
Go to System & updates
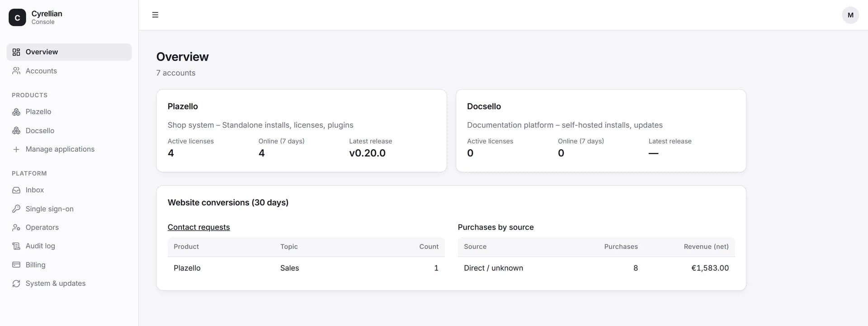tap(69, 283)
